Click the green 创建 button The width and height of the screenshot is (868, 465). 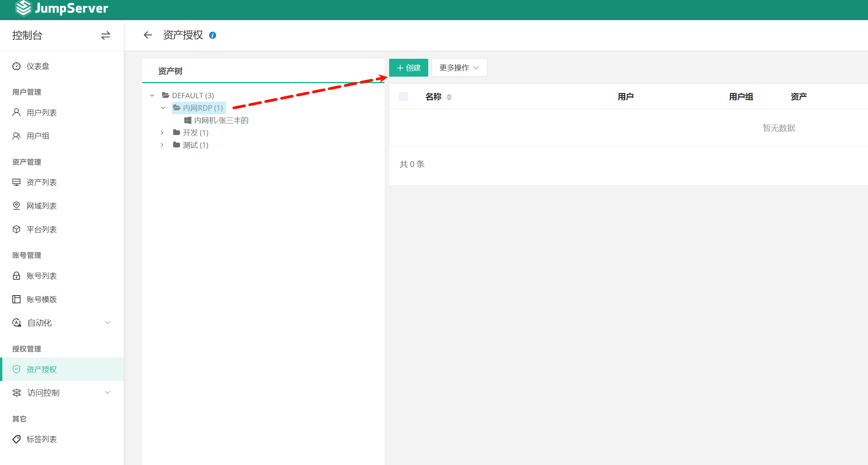408,68
